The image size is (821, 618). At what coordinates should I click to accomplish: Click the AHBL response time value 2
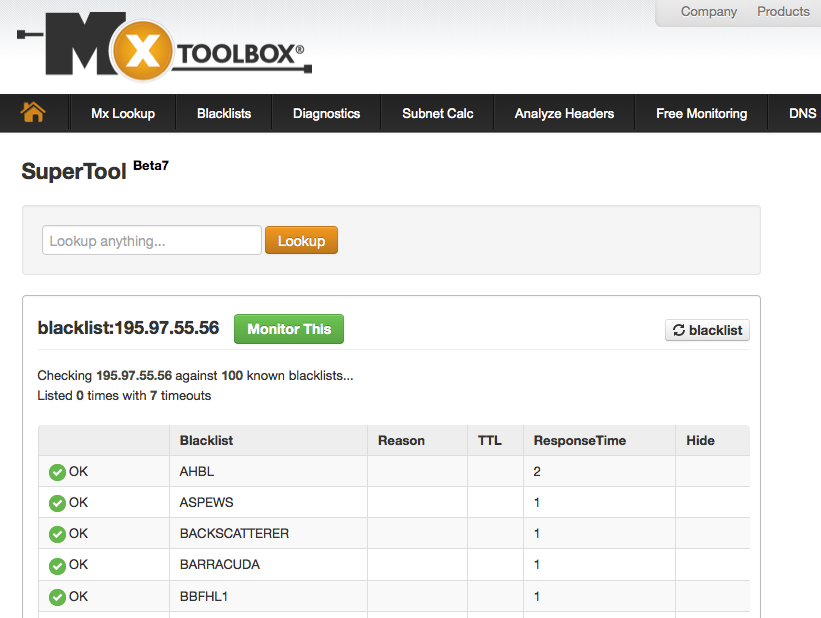(x=537, y=471)
